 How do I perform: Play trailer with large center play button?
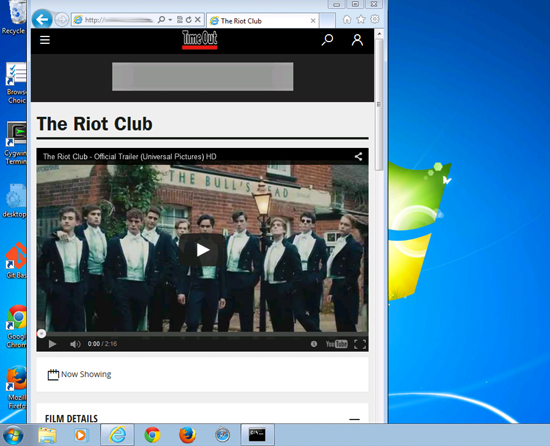point(202,250)
